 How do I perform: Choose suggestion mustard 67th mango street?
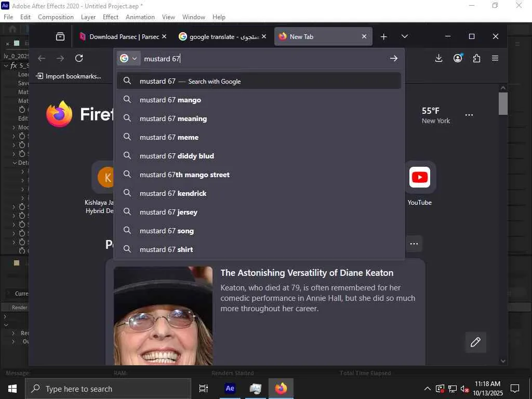coord(259,175)
